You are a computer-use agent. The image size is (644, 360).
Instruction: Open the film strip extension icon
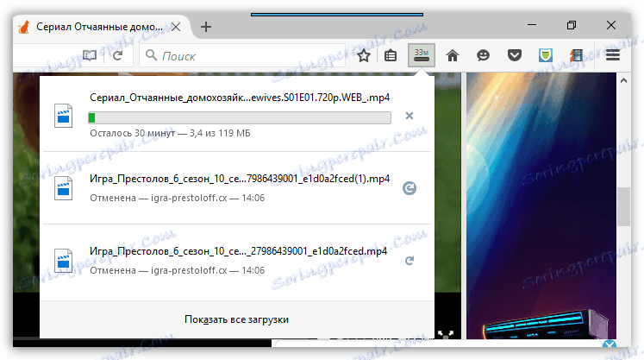tap(576, 55)
